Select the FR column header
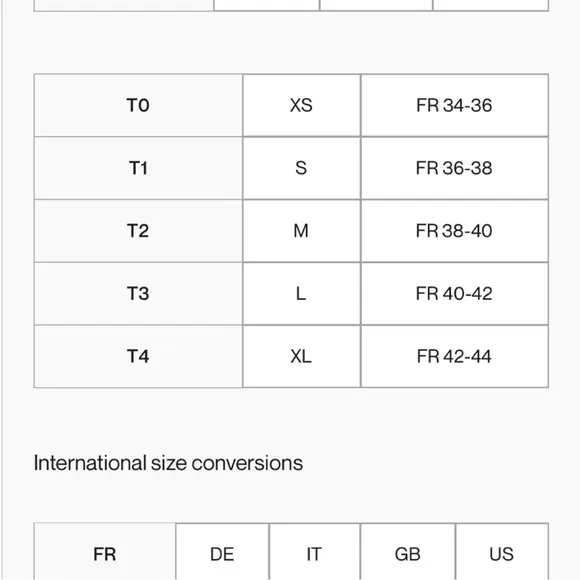This screenshot has width=580, height=580. [105, 552]
